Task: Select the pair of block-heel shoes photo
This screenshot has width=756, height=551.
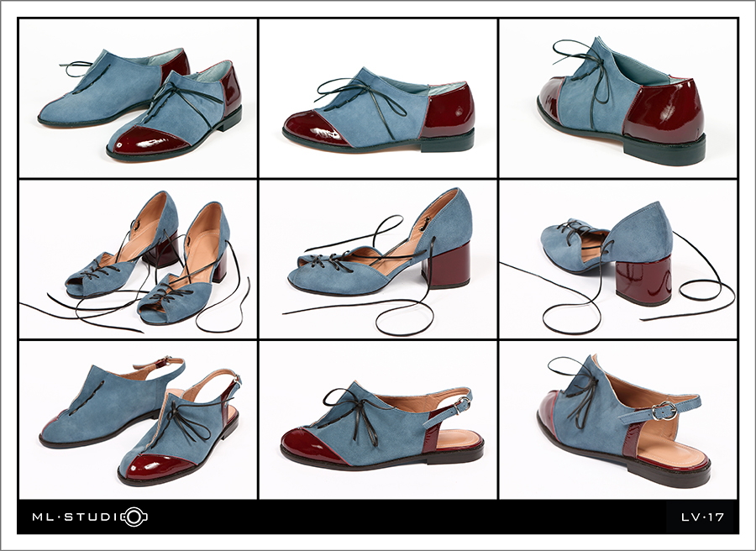Action: pos(138,260)
